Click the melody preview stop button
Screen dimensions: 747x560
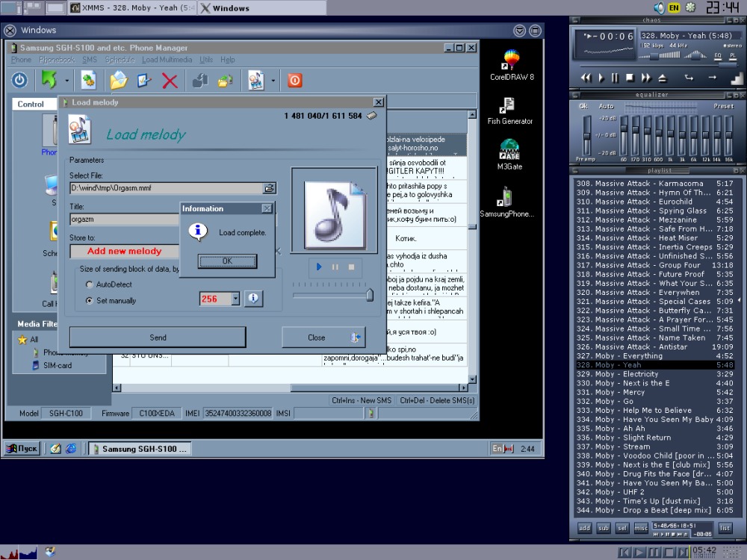point(351,267)
